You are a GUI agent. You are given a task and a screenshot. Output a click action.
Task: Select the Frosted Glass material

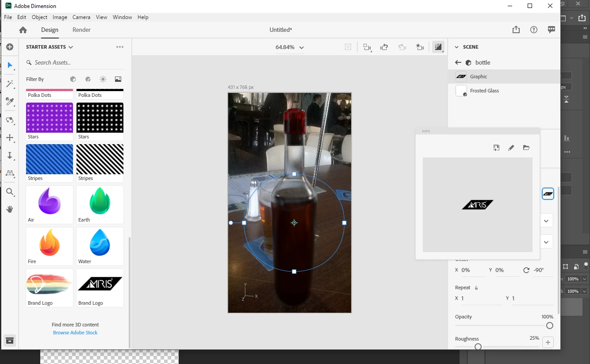click(504, 91)
